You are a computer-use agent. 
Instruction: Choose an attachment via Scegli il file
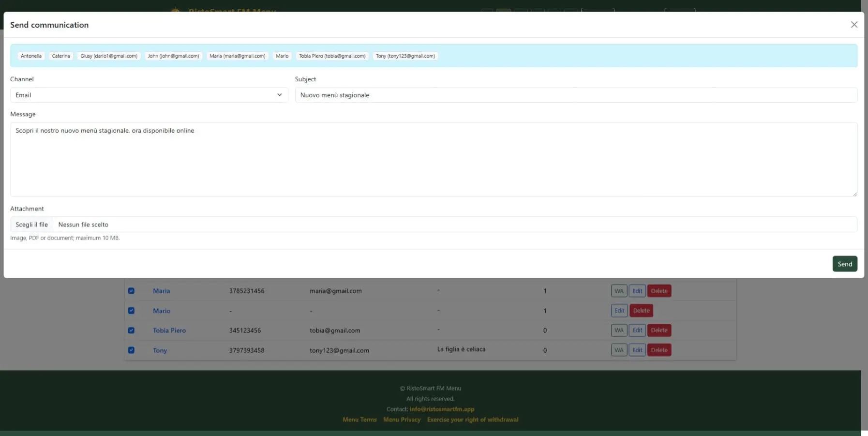point(31,225)
